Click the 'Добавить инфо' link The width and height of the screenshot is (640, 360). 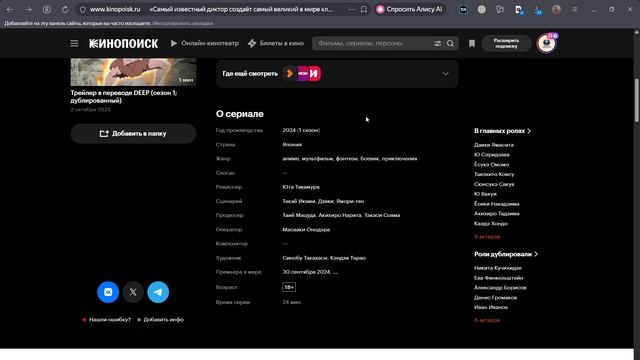(164, 320)
